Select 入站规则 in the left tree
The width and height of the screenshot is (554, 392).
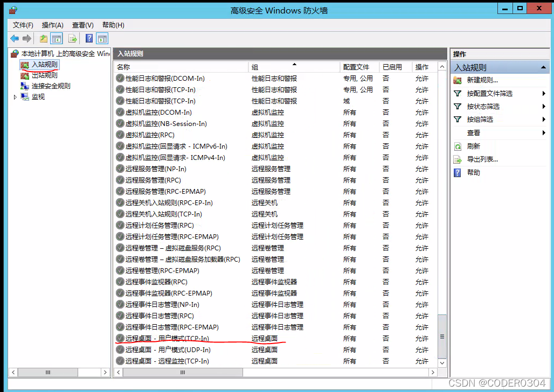coord(45,65)
